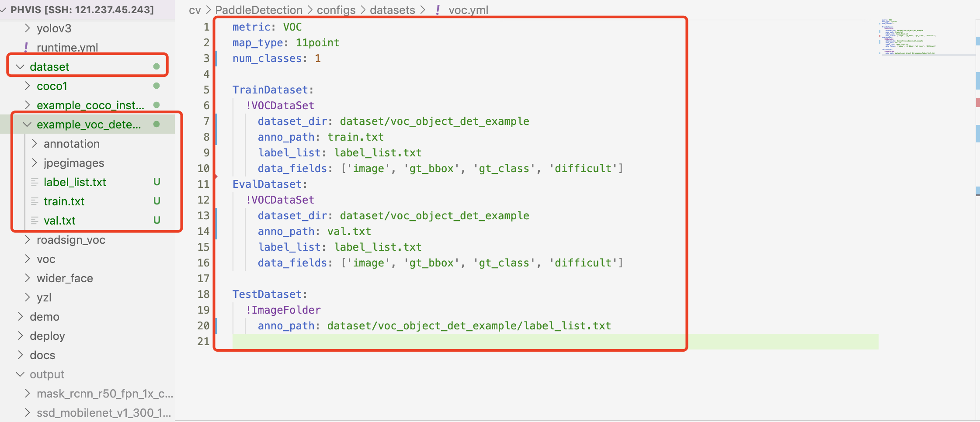Select voc.yml breadcrumb segment
The width and height of the screenshot is (980, 422).
click(x=468, y=10)
